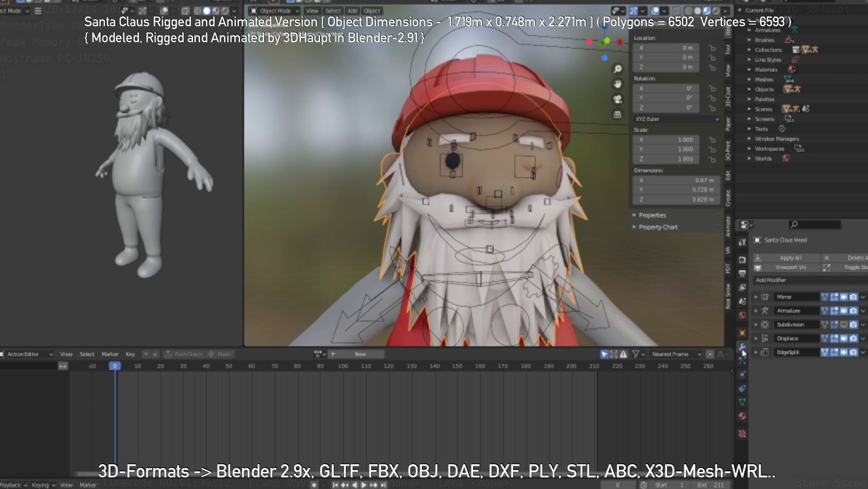Open the modifier properties wrench tab
This screenshot has width=868, height=489.
pos(742,347)
